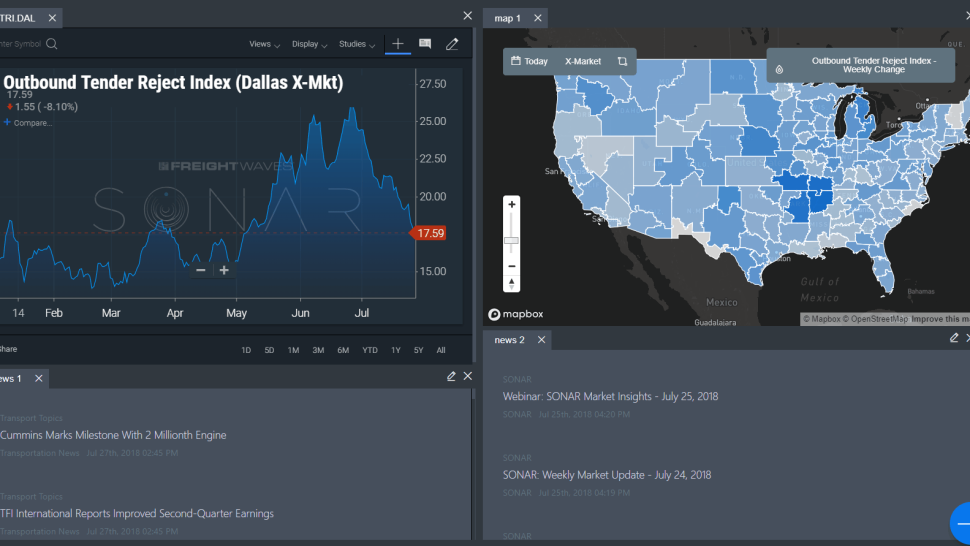Expand the Studies dropdown

coord(357,44)
